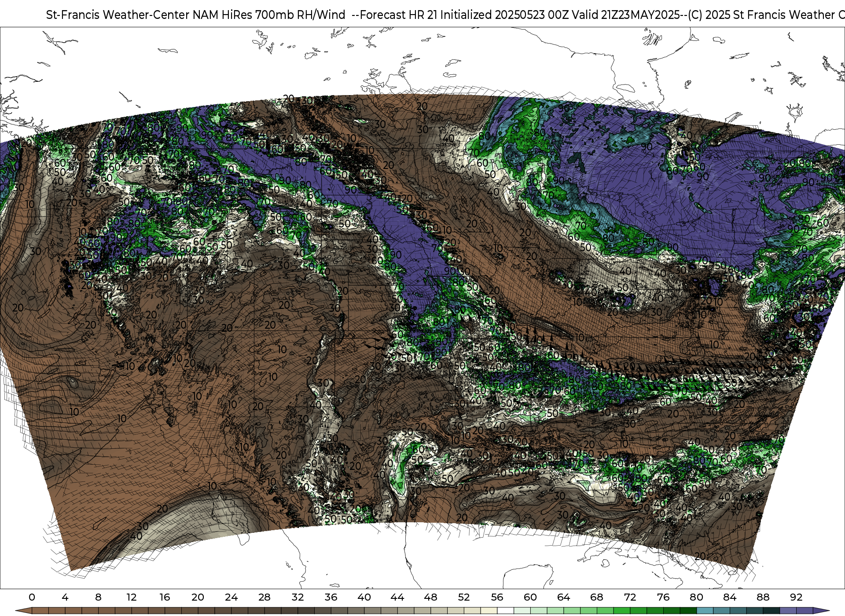Screen dimensions: 845x616
Task: Click the colorbar tick label 32
Action: point(298,597)
